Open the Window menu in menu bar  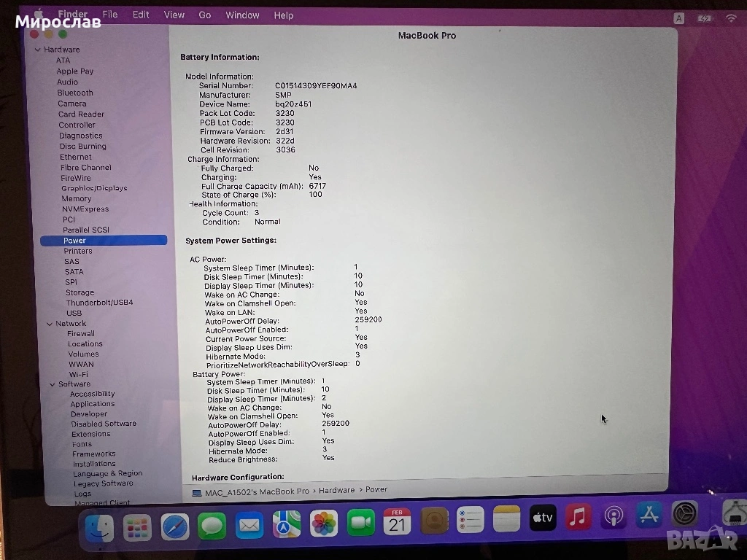pyautogui.click(x=242, y=15)
